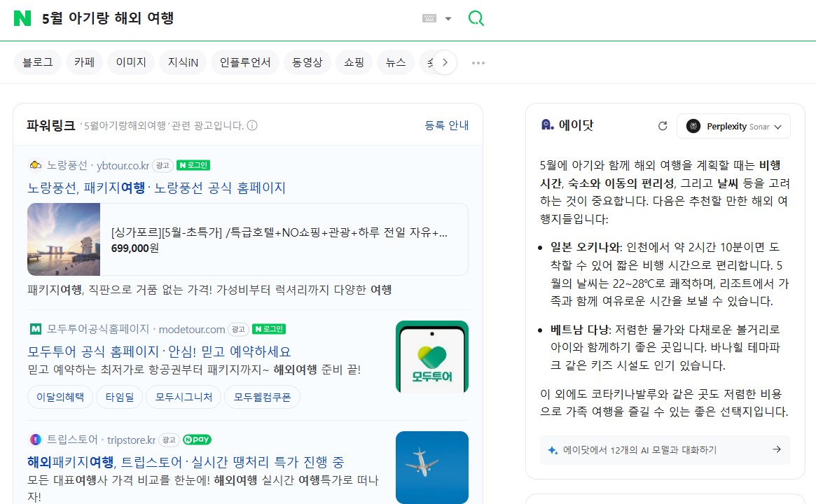The image size is (816, 504).
Task: Open the 인플루언서 tab
Action: (245, 62)
